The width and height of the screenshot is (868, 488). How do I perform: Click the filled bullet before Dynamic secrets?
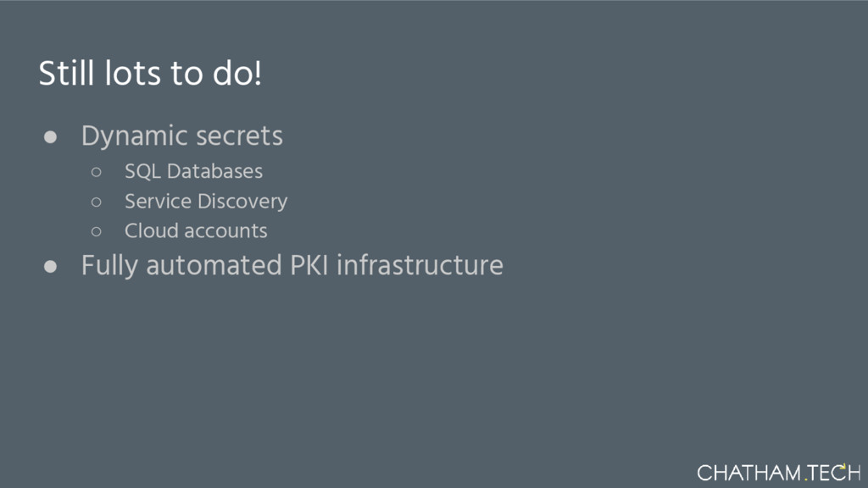click(x=50, y=136)
